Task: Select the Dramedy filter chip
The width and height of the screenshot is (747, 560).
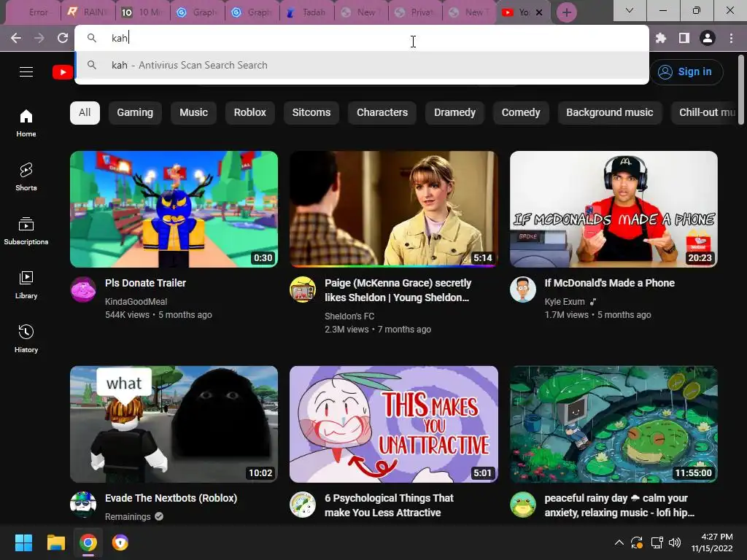Action: (x=454, y=113)
